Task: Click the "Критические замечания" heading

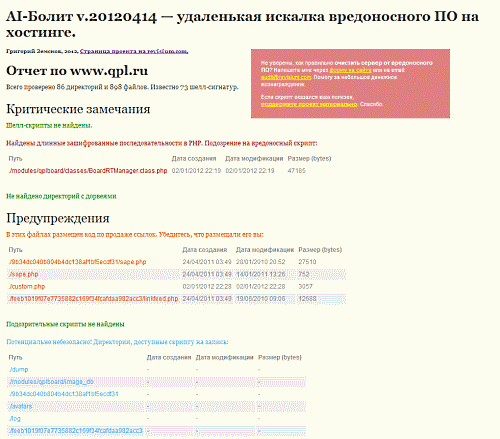Action: [78, 109]
